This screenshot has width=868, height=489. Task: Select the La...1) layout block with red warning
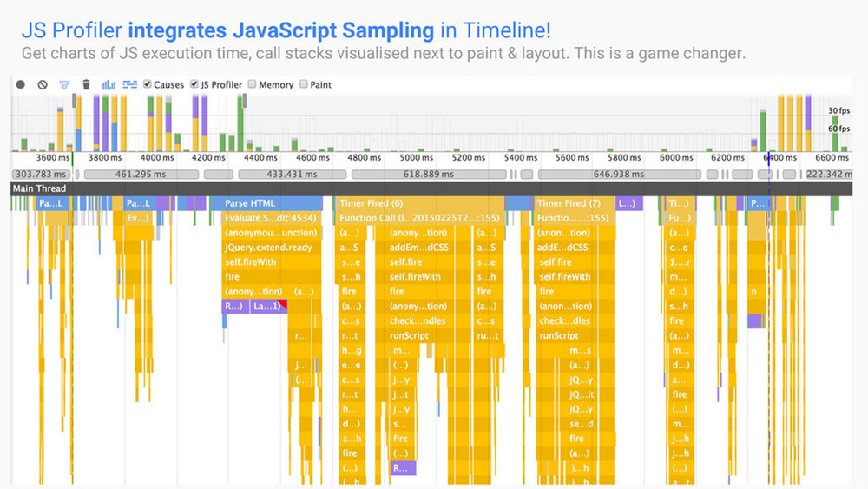pos(268,307)
